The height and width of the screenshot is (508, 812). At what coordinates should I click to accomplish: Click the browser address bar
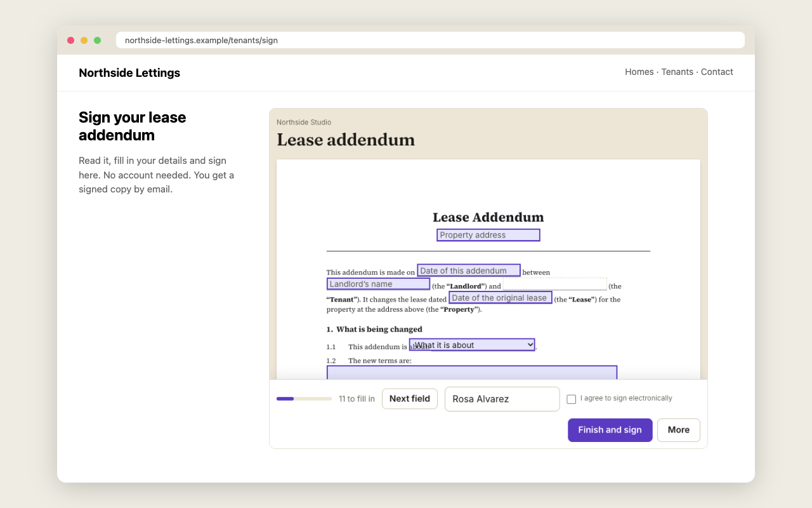tap(430, 40)
